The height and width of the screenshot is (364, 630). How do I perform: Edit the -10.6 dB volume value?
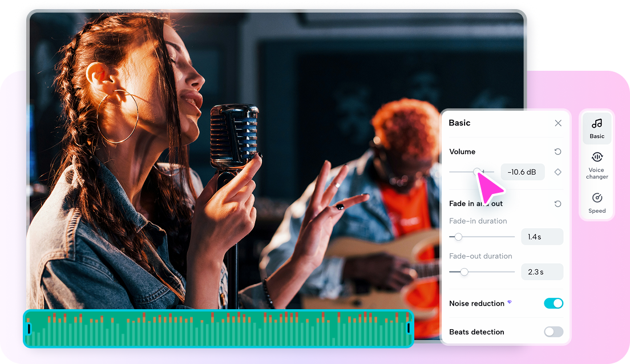522,172
